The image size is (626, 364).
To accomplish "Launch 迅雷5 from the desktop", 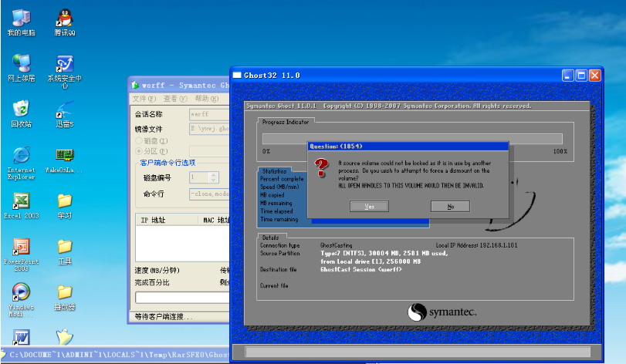I will [x=64, y=114].
